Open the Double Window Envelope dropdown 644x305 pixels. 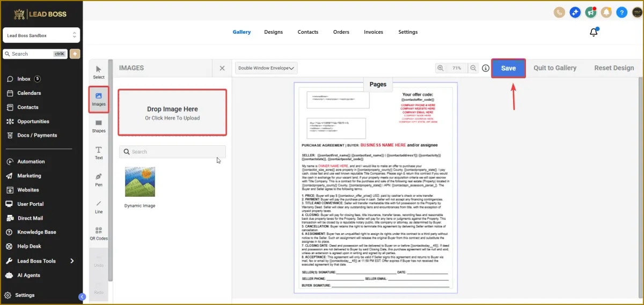[x=266, y=68]
